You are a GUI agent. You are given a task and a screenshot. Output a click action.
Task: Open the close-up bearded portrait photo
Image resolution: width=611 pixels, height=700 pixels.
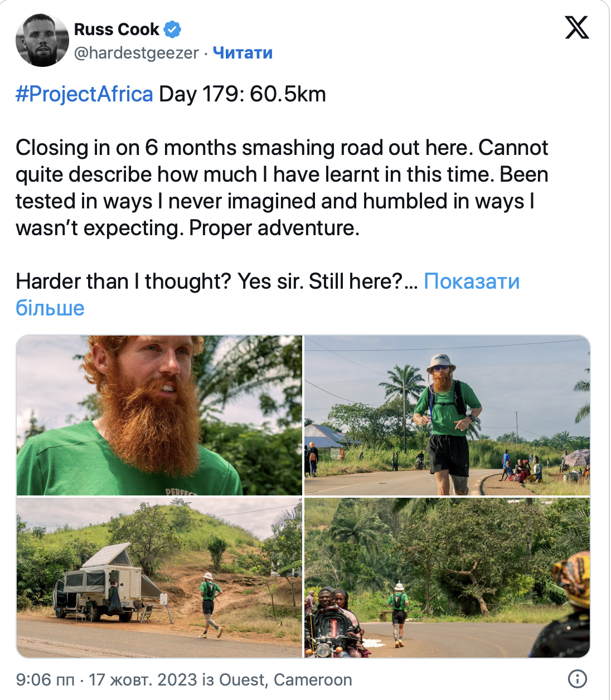[159, 415]
